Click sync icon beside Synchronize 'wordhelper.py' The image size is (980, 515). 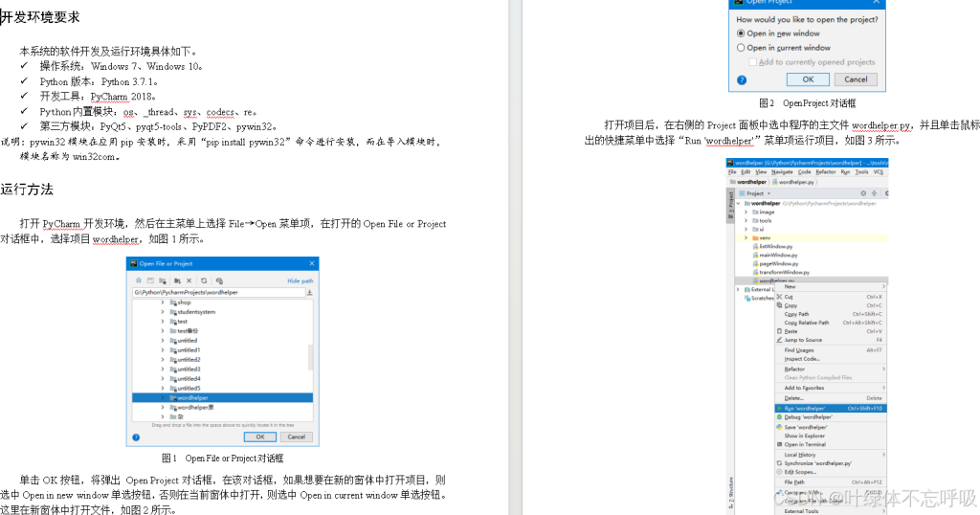(x=779, y=463)
